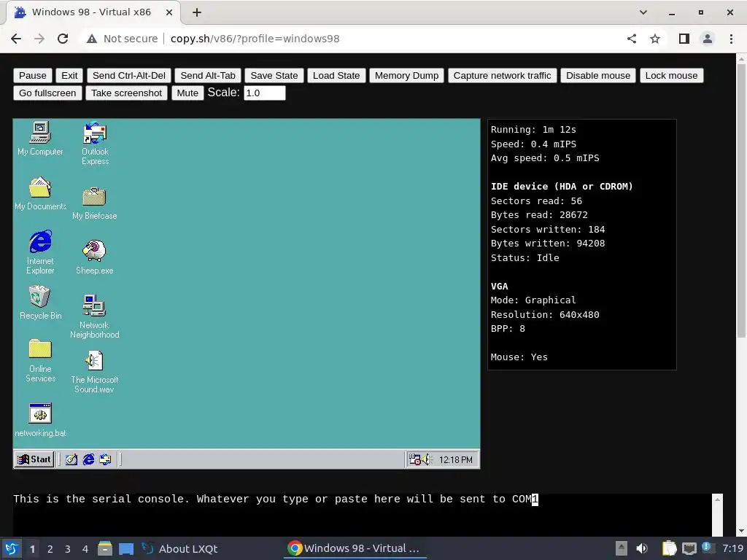
Task: Click the Not secure site warning
Action: 122,39
